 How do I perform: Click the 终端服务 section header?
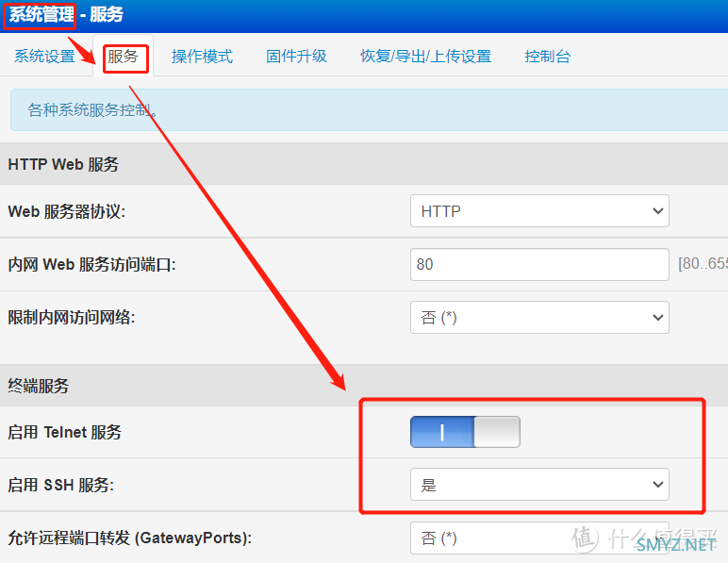click(x=38, y=386)
